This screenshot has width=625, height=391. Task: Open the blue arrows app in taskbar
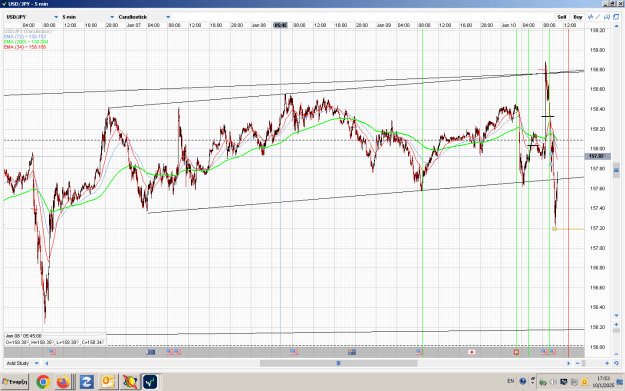(86, 382)
